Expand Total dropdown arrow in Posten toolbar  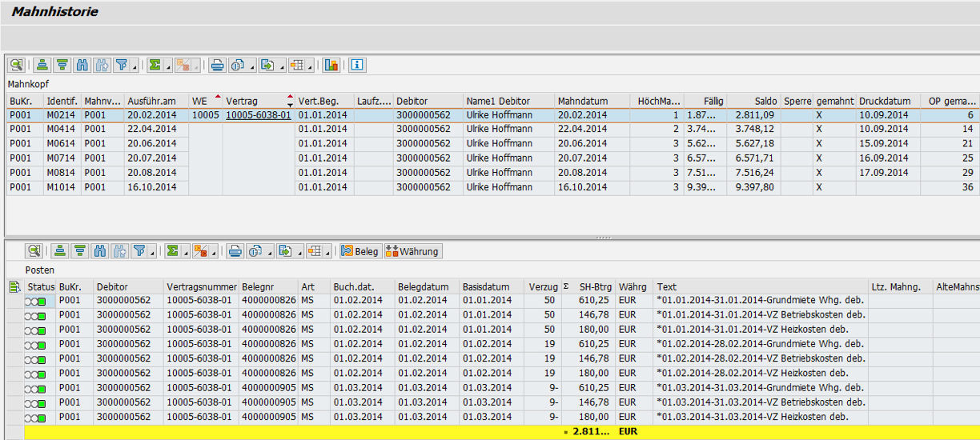click(186, 252)
